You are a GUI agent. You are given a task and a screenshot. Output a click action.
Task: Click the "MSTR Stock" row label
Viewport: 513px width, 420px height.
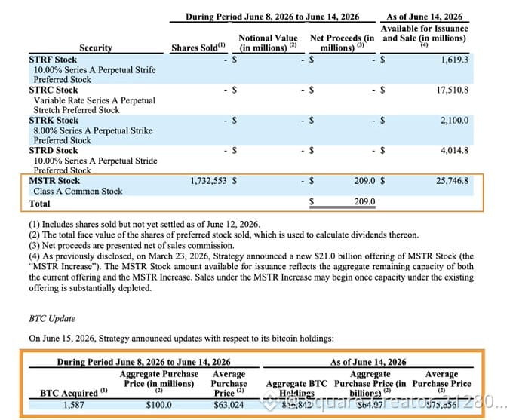tap(54, 181)
